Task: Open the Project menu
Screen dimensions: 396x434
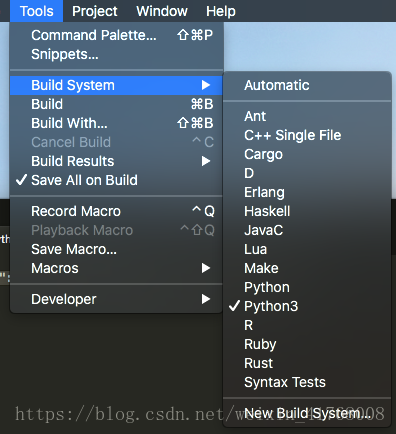Action: [95, 11]
